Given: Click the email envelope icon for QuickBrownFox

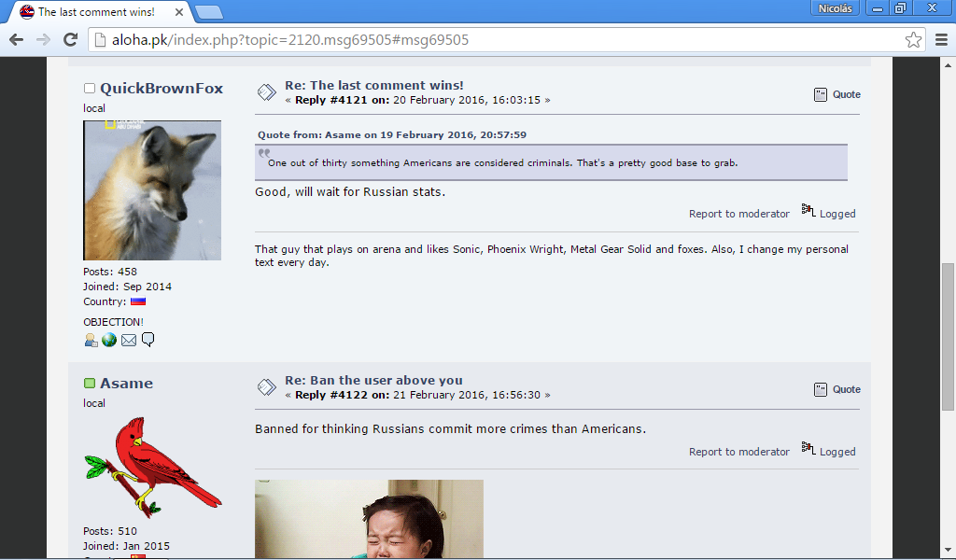Looking at the screenshot, I should 129,340.
